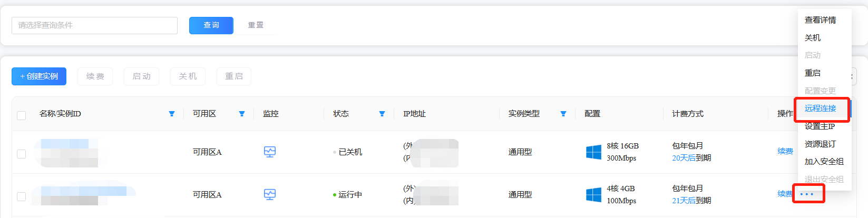Click filter icon beside 状态 column
This screenshot has width=868, height=218.
click(x=382, y=114)
